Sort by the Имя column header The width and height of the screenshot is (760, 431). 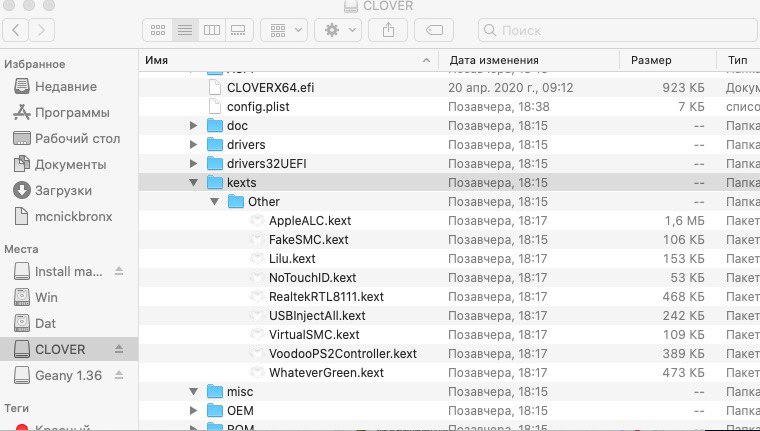pos(288,60)
